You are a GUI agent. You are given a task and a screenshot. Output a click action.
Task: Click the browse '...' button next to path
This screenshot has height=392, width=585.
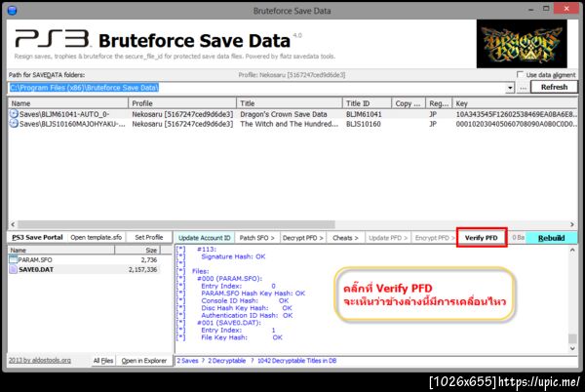[523, 88]
